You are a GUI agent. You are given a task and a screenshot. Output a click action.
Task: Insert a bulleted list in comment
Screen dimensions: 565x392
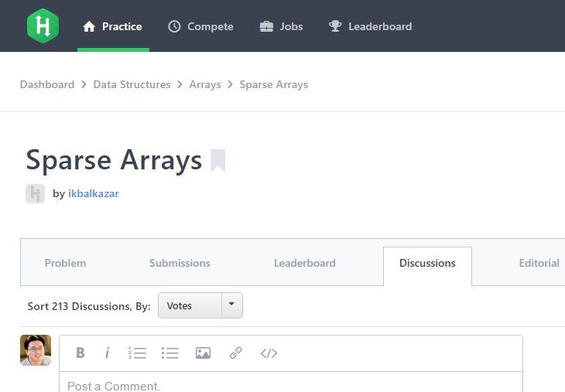[169, 353]
